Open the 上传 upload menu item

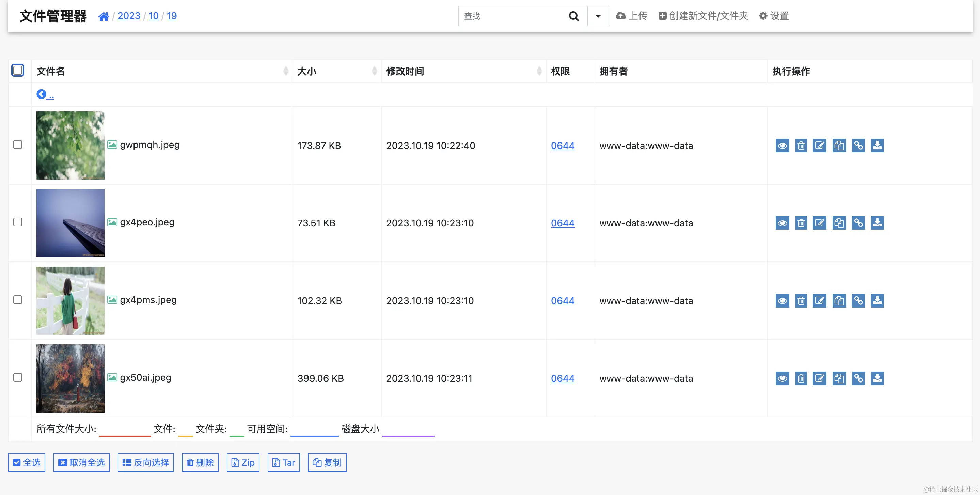click(632, 16)
